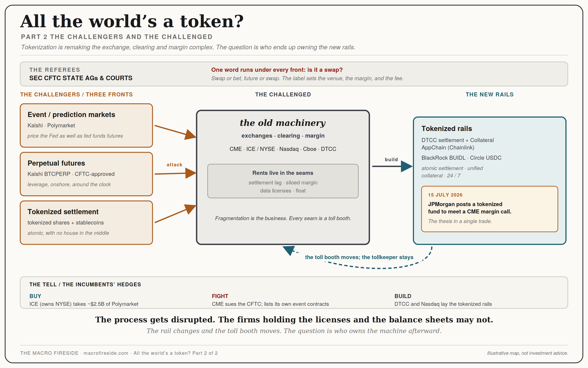Click the "Tokenized rails" card title
The image size is (588, 368).
point(447,128)
